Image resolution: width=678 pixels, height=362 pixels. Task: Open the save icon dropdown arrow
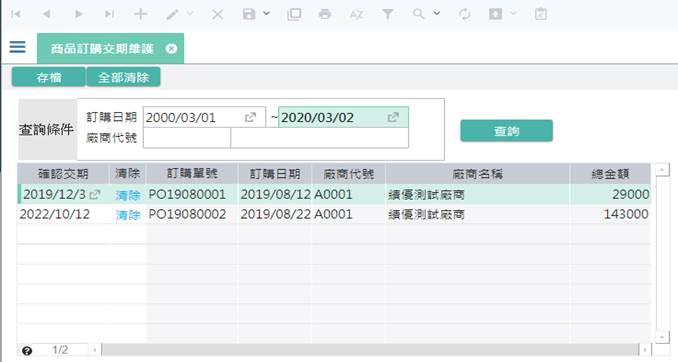point(266,13)
